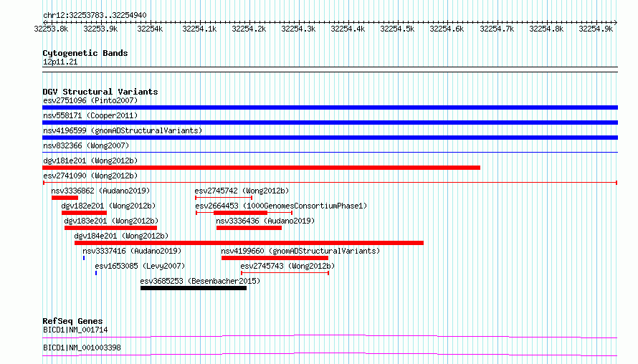
Task: Click the dgv181e201 (Wong2012b) label
Action: click(x=90, y=161)
